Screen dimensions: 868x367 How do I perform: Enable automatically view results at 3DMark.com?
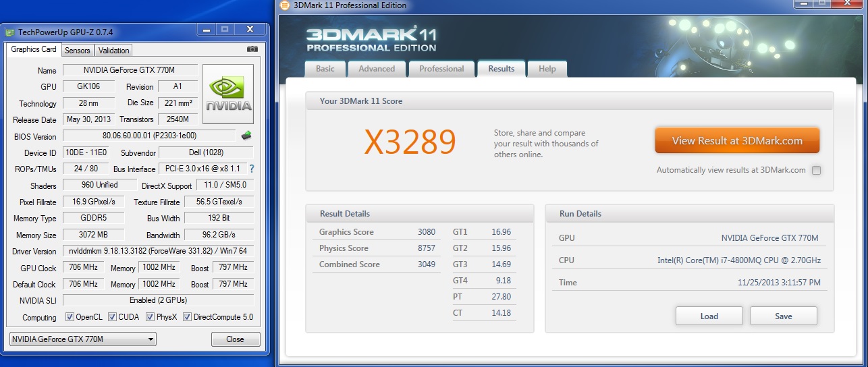tap(817, 171)
